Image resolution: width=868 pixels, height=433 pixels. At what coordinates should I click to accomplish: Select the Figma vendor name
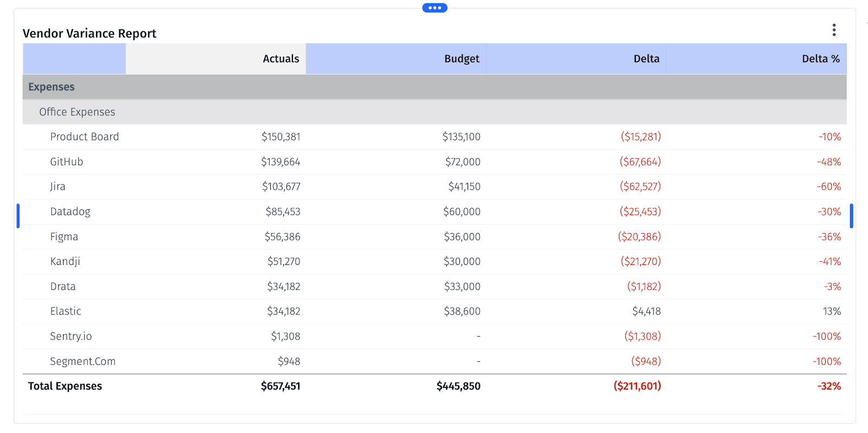[64, 237]
